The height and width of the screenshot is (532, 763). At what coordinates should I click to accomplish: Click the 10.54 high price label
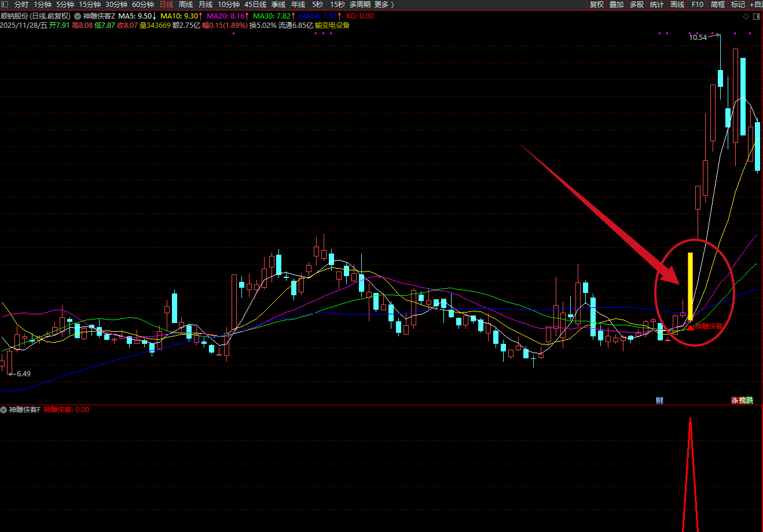click(698, 37)
